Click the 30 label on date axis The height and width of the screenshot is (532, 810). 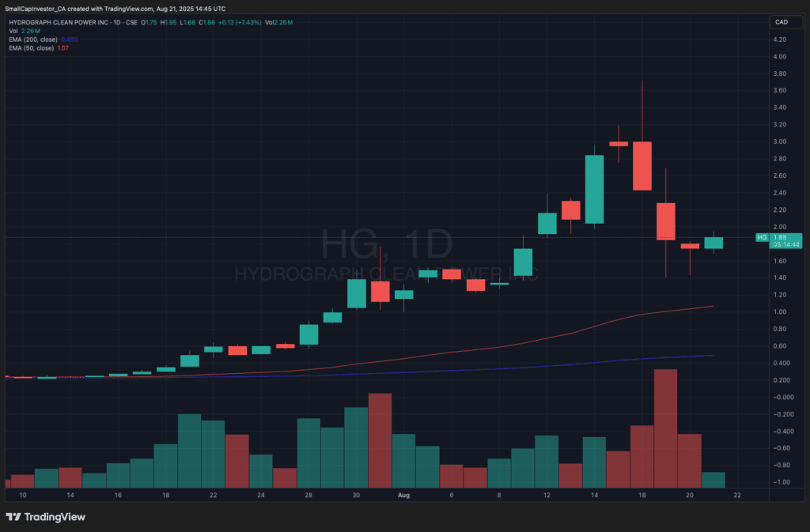(x=356, y=495)
